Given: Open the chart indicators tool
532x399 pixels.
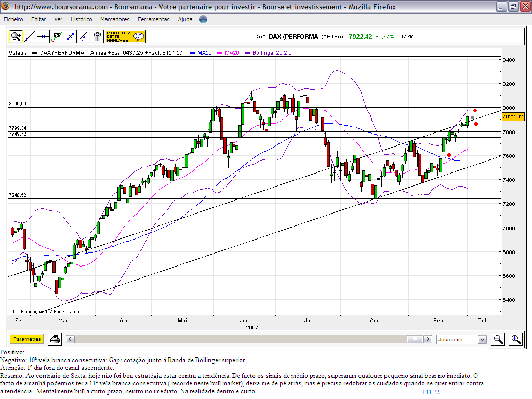Looking at the screenshot, I should (57, 36).
